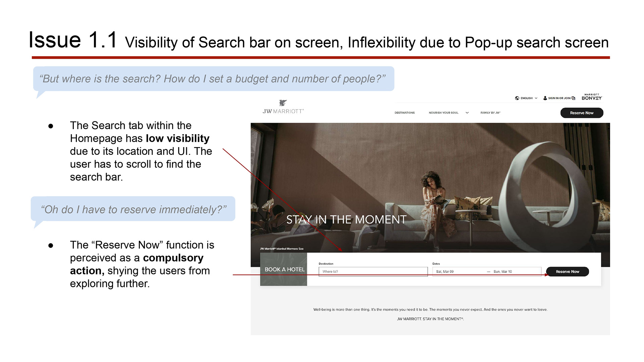Click the JW Marriott griffin logo
The width and height of the screenshot is (644, 362).
click(283, 103)
